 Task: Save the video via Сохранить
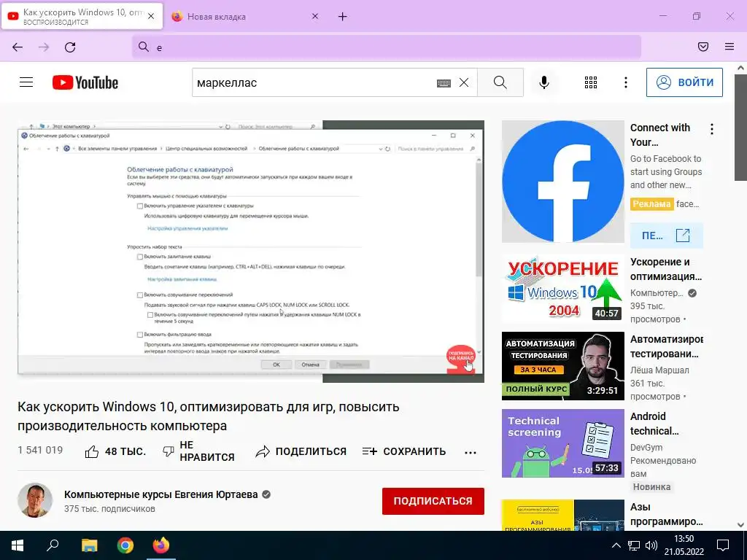404,451
